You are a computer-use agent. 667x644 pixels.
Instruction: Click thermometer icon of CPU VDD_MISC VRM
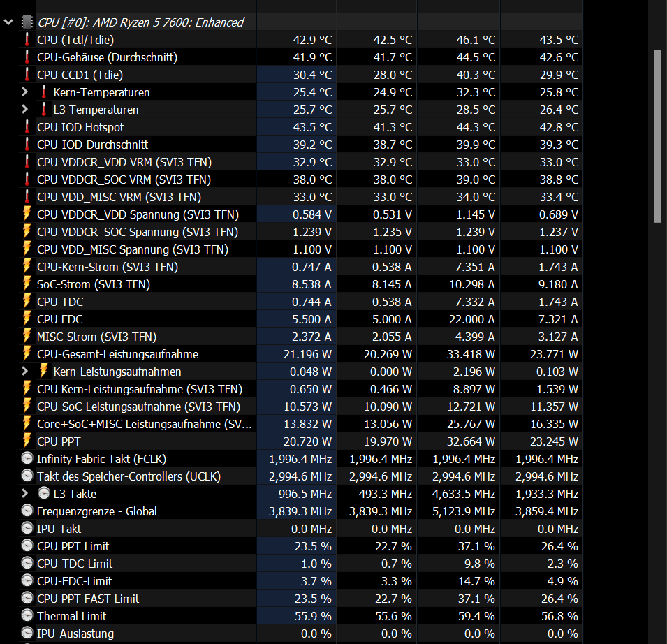[x=27, y=196]
